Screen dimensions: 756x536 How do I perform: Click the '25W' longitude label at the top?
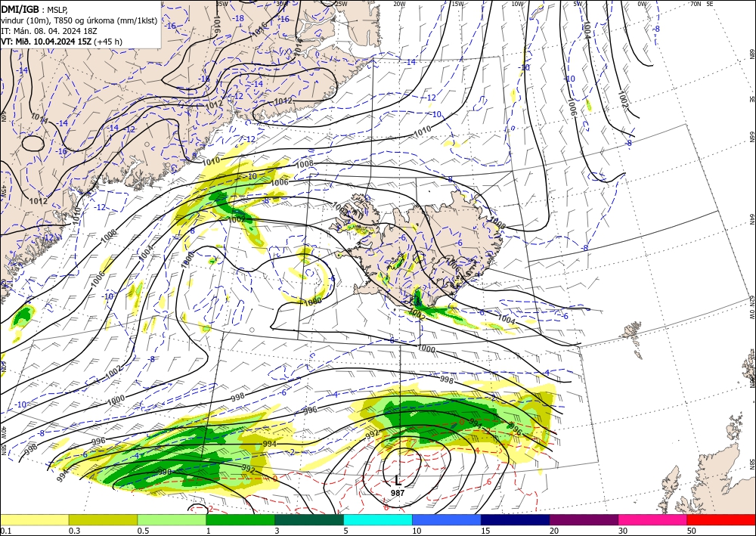(x=342, y=4)
